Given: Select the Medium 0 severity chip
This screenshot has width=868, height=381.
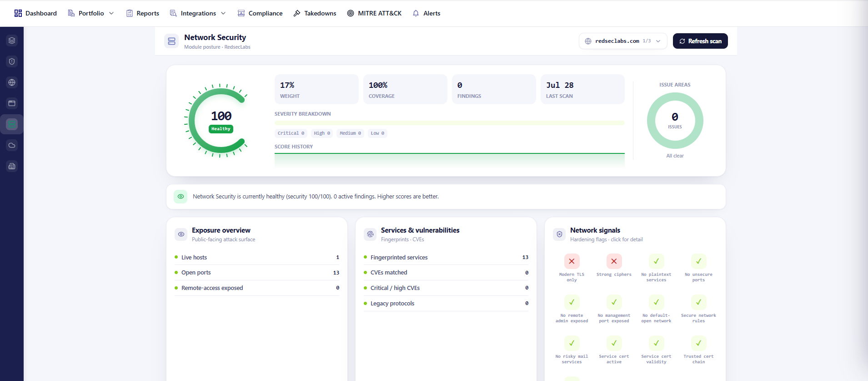Looking at the screenshot, I should [350, 133].
